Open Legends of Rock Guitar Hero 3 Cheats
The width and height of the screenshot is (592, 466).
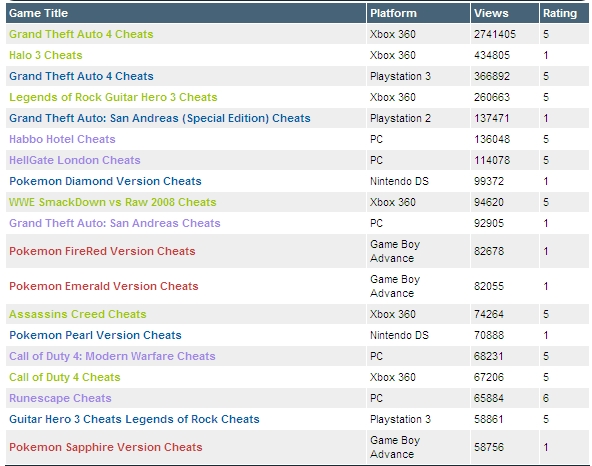point(113,97)
